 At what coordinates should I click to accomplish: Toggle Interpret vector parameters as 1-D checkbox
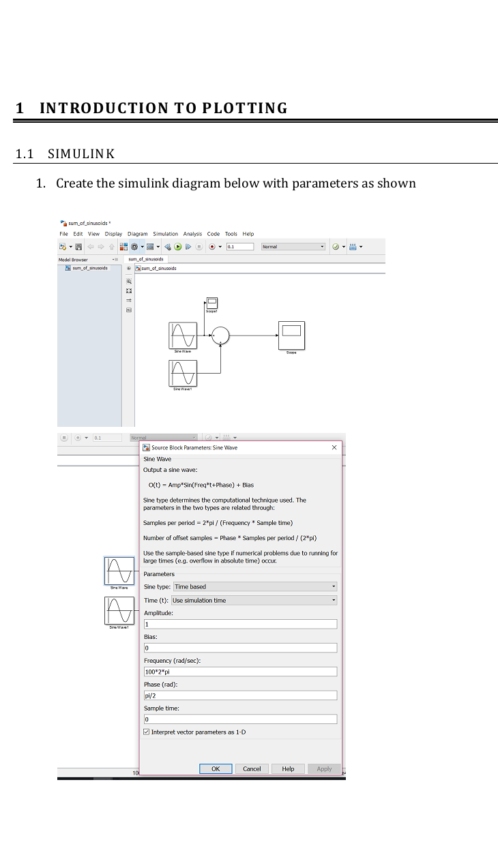147,732
